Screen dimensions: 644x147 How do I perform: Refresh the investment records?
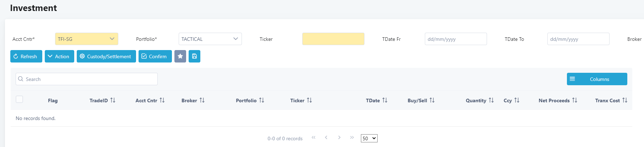point(26,56)
